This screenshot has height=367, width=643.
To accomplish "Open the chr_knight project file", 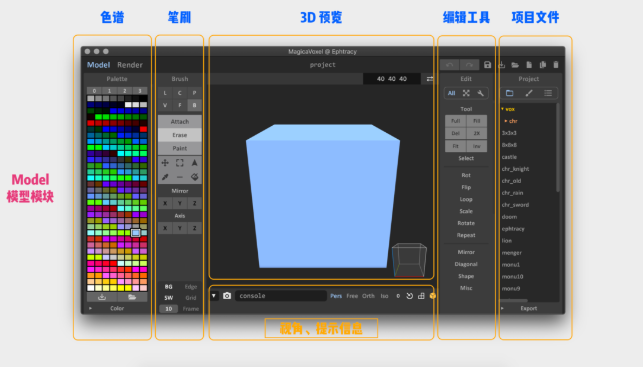I will (515, 169).
